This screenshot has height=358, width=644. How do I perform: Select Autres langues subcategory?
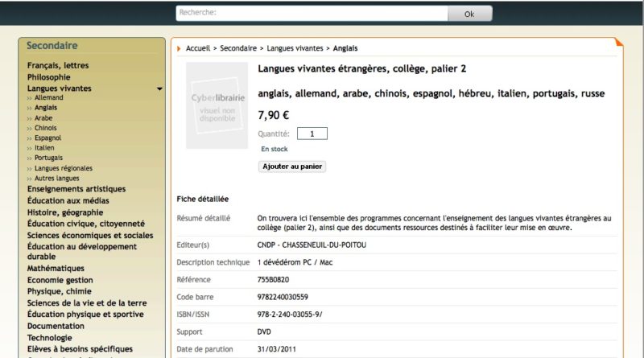pos(56,178)
